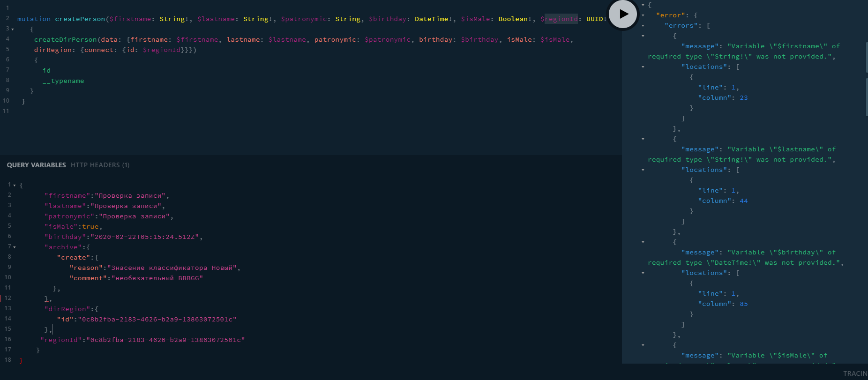Click the isMale true value in variables
Image resolution: width=868 pixels, height=380 pixels.
point(90,227)
